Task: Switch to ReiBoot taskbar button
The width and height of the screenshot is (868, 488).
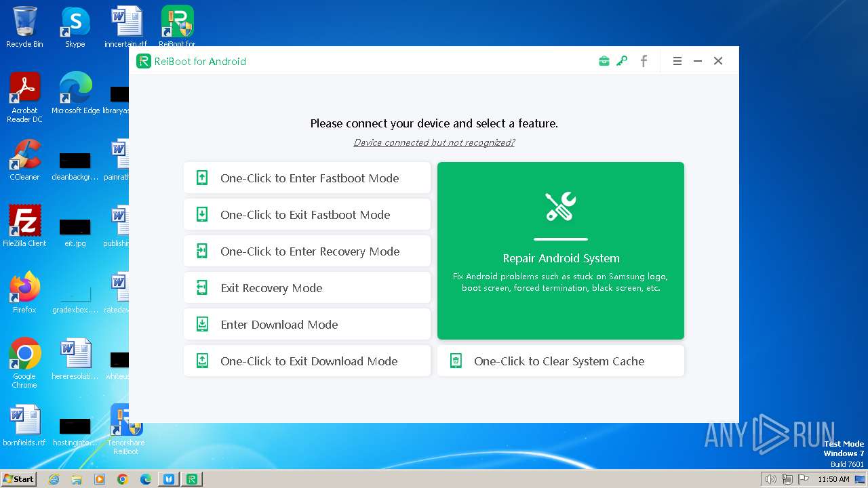Action: click(x=192, y=479)
